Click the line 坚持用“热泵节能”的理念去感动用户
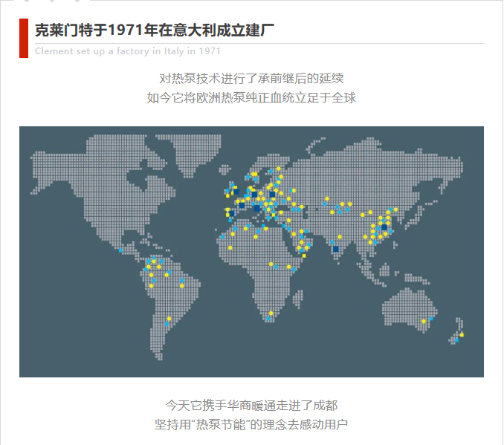This screenshot has height=445, width=504. [251, 424]
